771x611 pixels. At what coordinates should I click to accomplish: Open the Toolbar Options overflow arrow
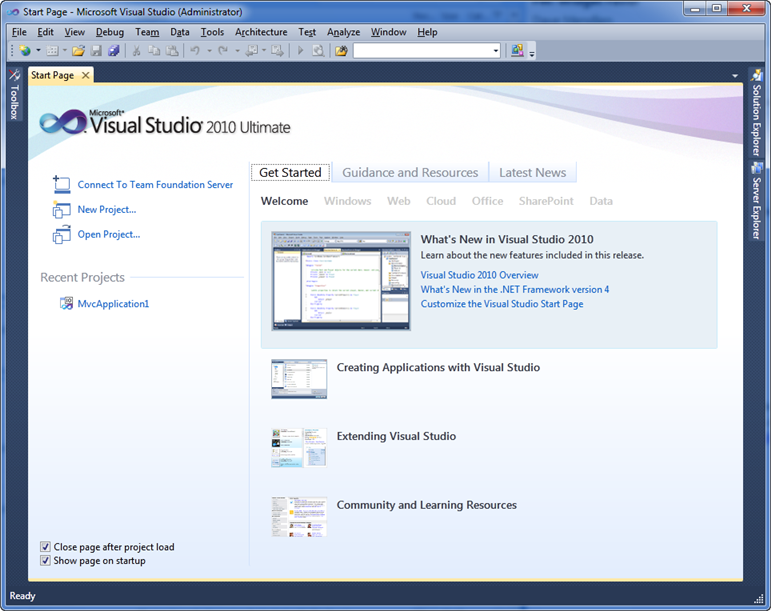[532, 51]
